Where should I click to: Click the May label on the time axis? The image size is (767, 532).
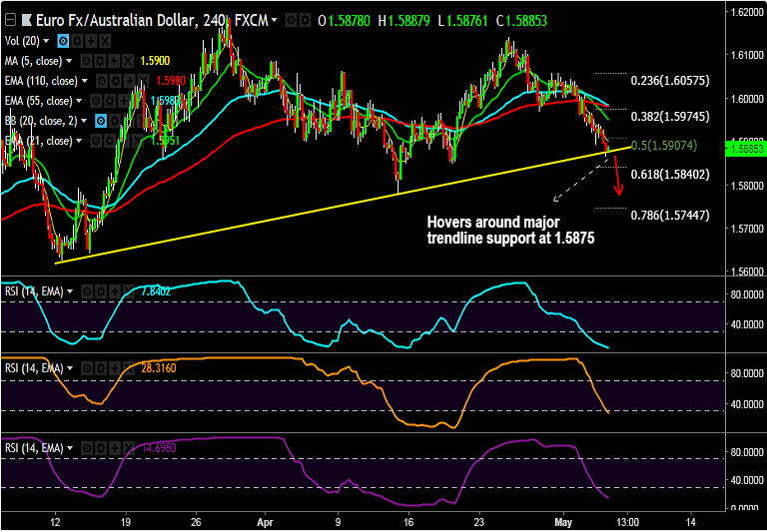pyautogui.click(x=563, y=522)
